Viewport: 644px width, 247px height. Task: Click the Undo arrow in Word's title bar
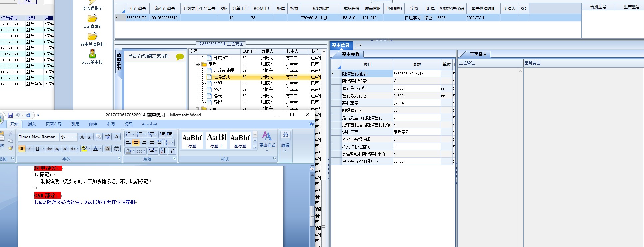click(18, 115)
